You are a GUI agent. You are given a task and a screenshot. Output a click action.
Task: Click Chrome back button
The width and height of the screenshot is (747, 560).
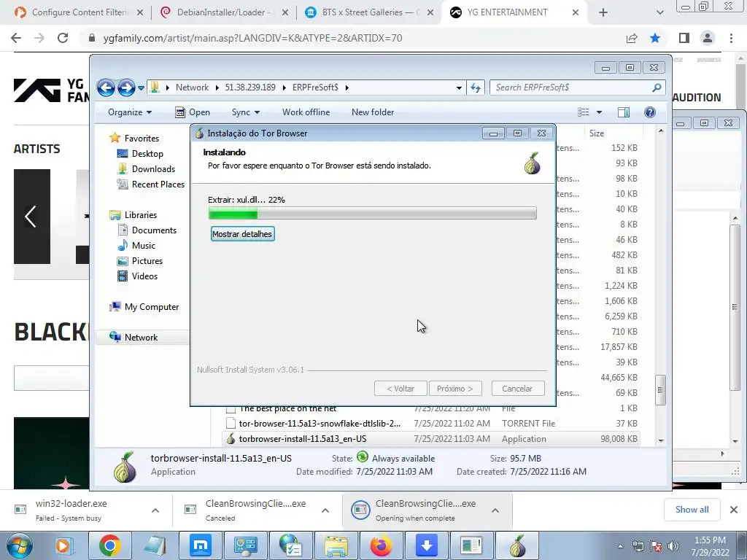coord(16,38)
